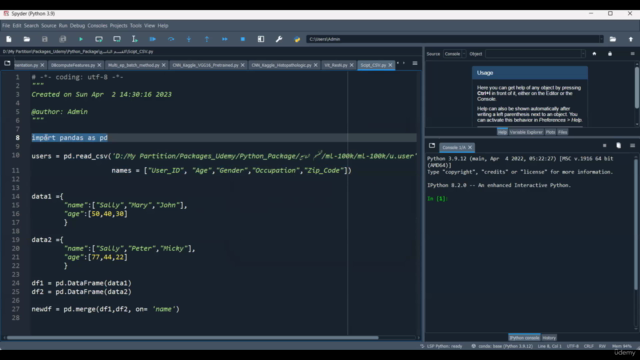Screen dimensions: 640x360
Task: Interrupt the kernel in console pane
Action: tap(604, 146)
